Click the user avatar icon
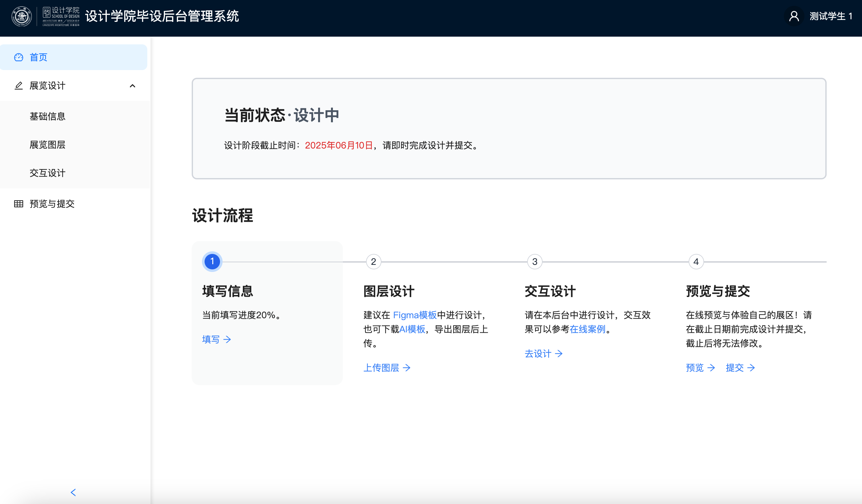 (794, 16)
